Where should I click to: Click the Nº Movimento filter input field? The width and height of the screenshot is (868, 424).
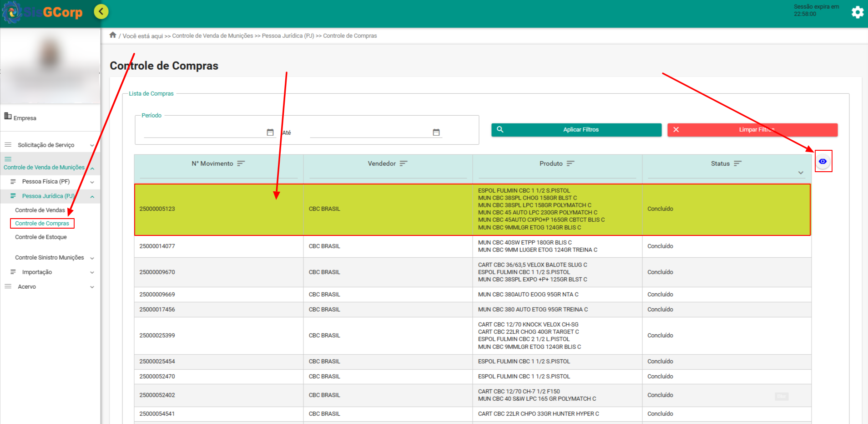218,174
